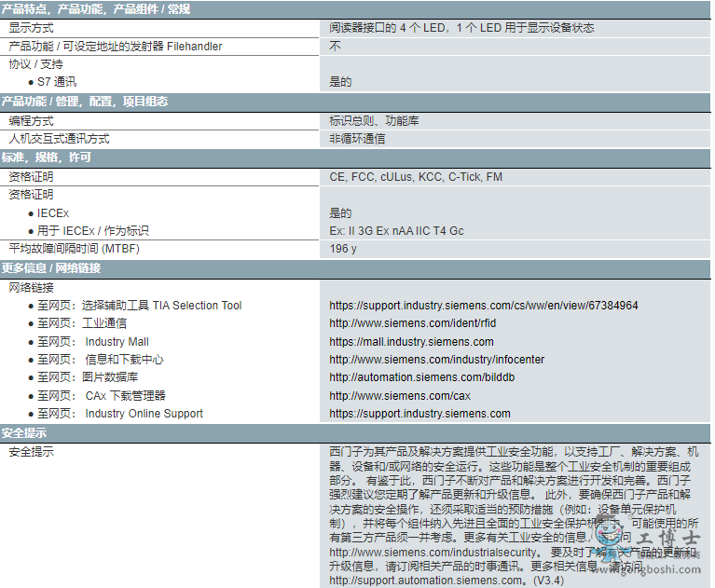Click the 安全提示 row label under the header

tap(31, 452)
